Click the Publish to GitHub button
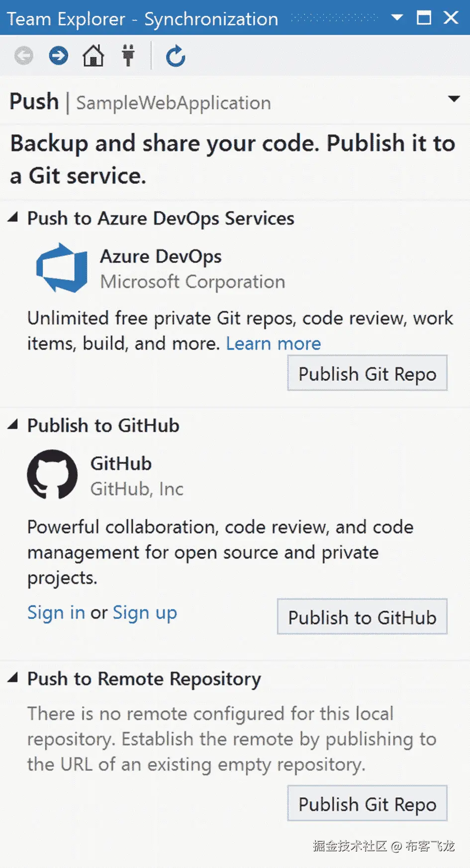Screen dimensions: 470x868 coord(362,617)
